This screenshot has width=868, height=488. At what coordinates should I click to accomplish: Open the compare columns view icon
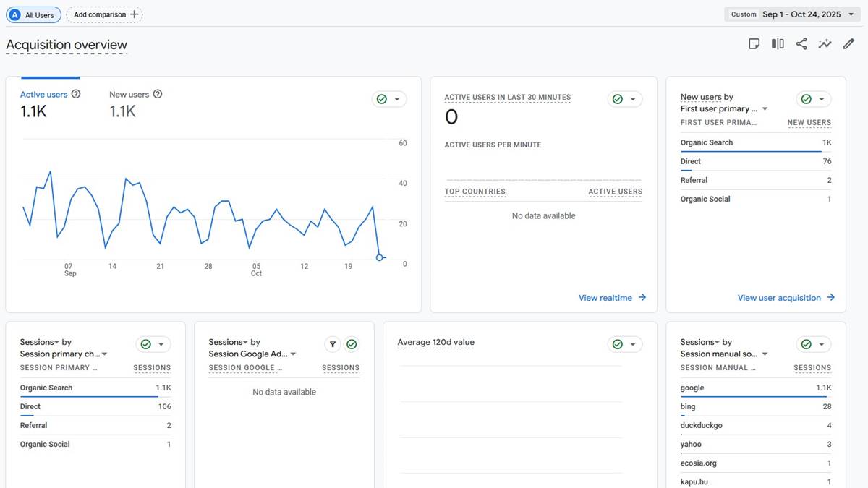(778, 44)
